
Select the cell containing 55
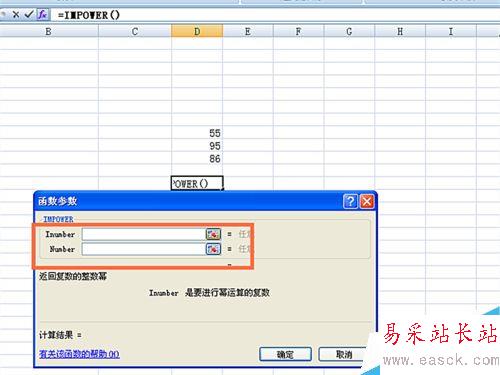click(197, 133)
